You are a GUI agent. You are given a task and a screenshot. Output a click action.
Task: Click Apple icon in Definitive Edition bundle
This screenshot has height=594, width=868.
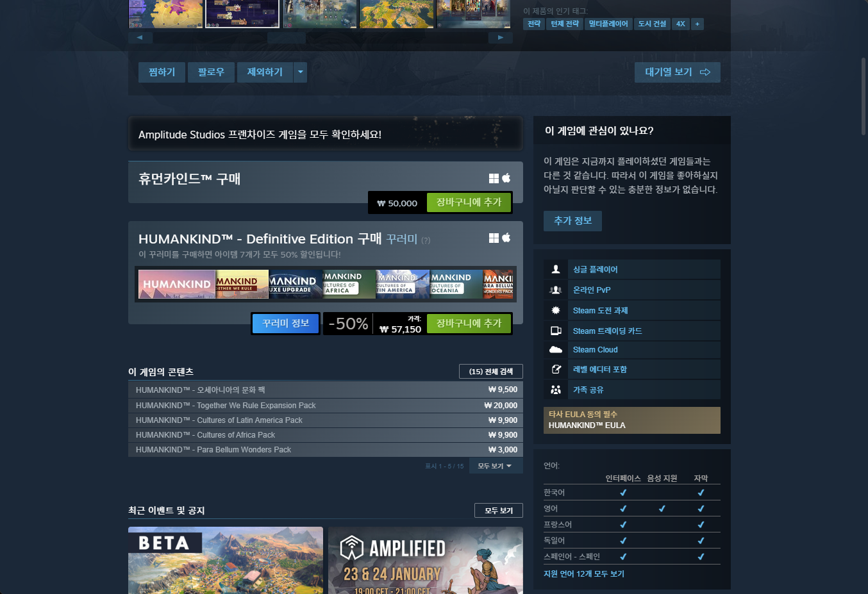tap(506, 237)
